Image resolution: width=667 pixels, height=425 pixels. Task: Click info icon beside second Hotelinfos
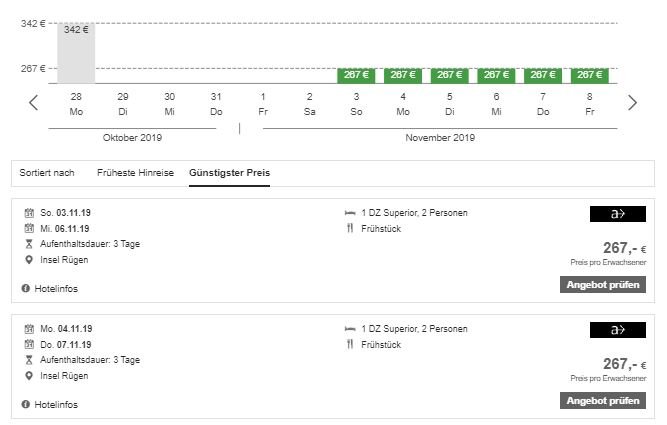click(x=26, y=405)
